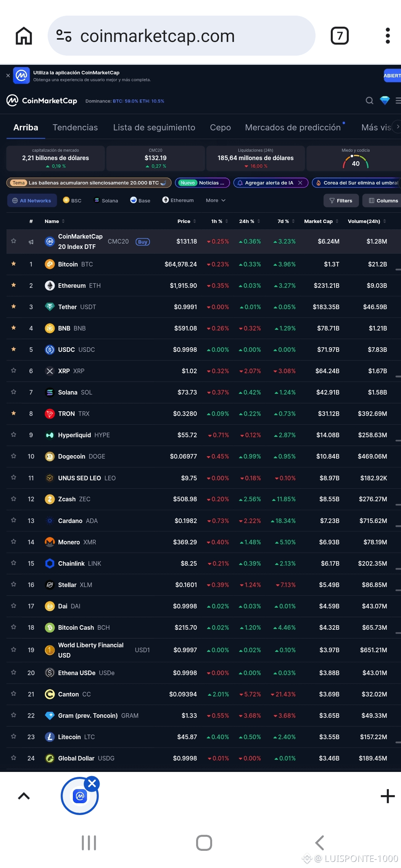Sort by the Name column
Viewport: 401px width, 868px height.
tap(55, 221)
